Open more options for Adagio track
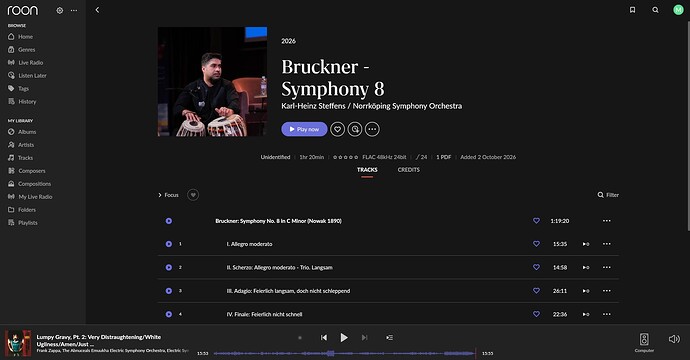Image resolution: width=690 pixels, height=360 pixels. pos(606,291)
